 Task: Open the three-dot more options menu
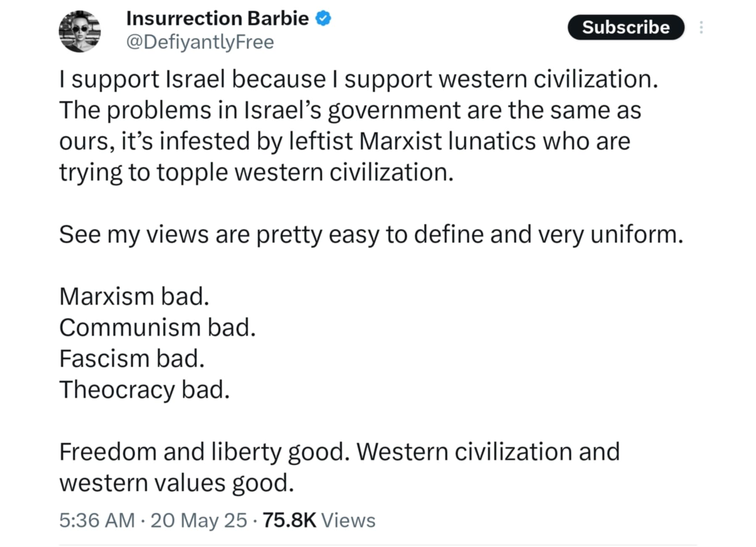tap(701, 27)
